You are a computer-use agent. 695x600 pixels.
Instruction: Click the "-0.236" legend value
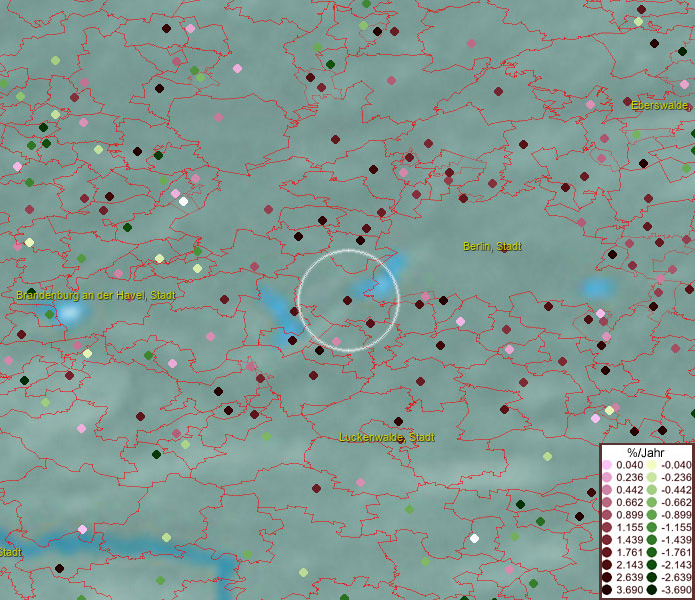[x=676, y=477]
